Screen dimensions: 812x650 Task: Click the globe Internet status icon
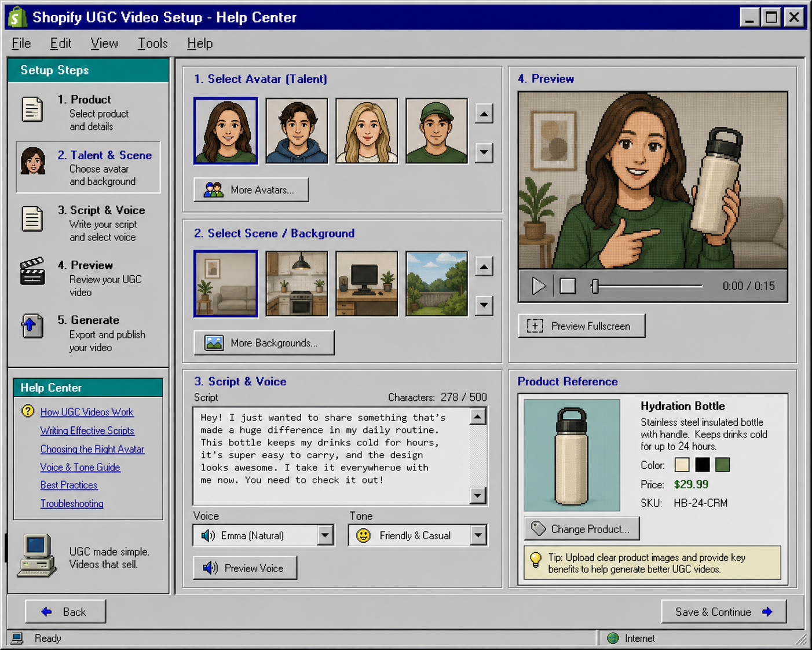click(x=613, y=638)
